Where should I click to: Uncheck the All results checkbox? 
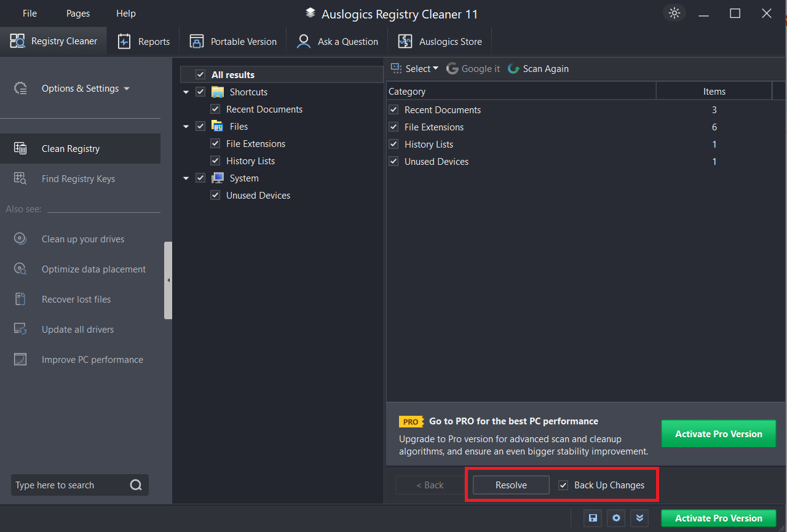200,74
